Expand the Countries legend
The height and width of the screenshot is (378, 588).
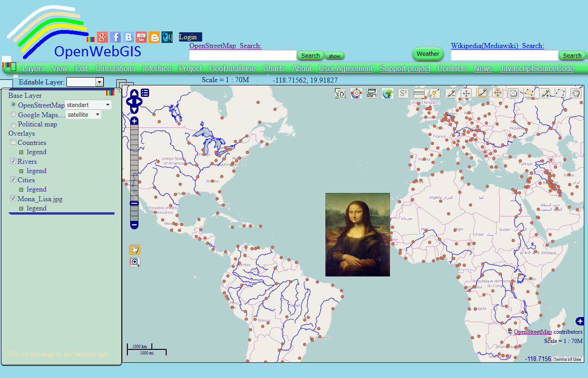pyautogui.click(x=21, y=152)
